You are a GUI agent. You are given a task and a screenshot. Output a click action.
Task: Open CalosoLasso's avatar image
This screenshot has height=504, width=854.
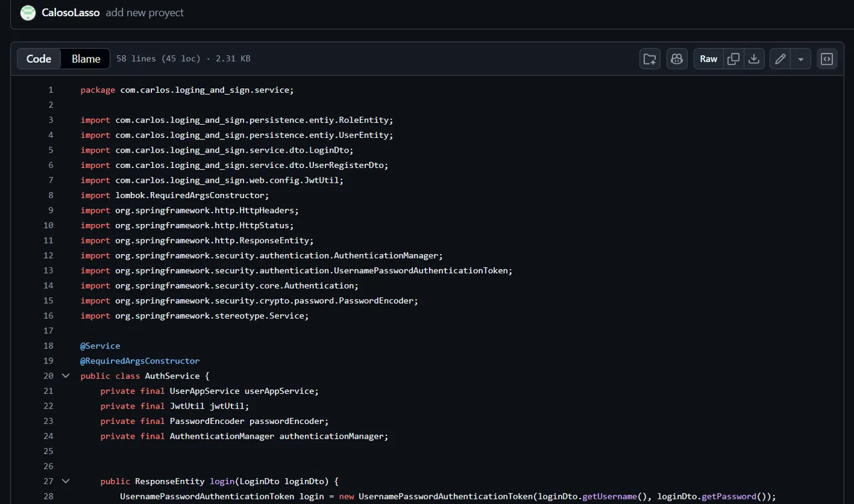coord(28,13)
